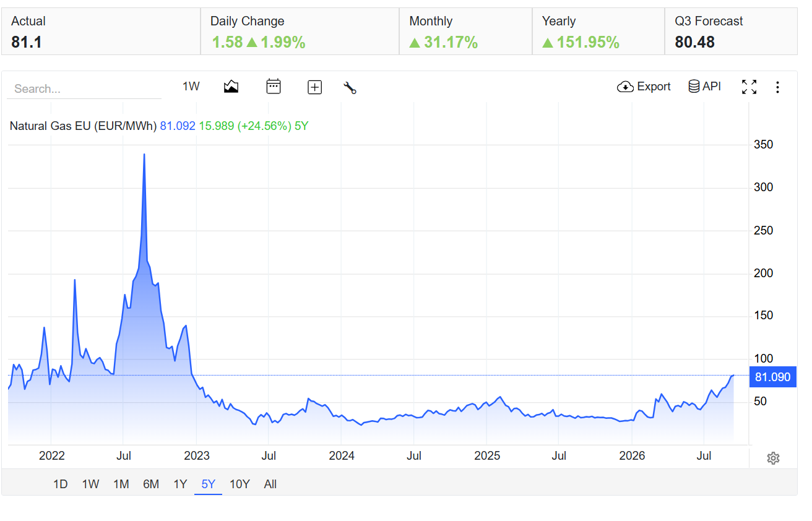The height and width of the screenshot is (521, 812).
Task: Click the 2023 x-axis label
Action: click(x=197, y=456)
